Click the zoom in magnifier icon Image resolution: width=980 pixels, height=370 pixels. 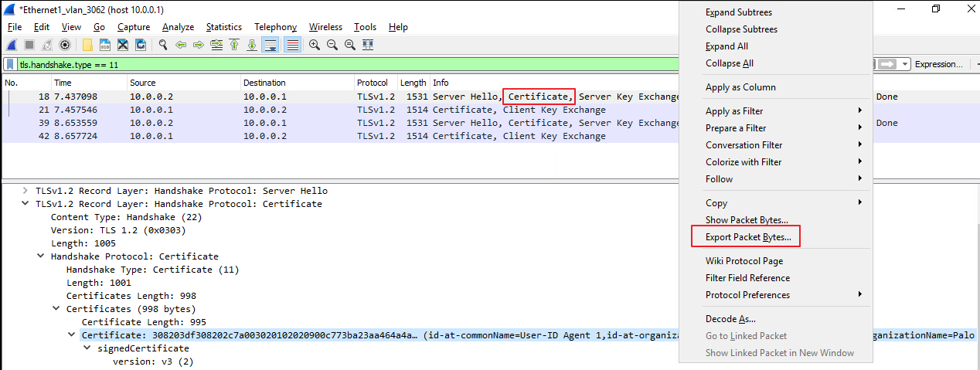(315, 45)
